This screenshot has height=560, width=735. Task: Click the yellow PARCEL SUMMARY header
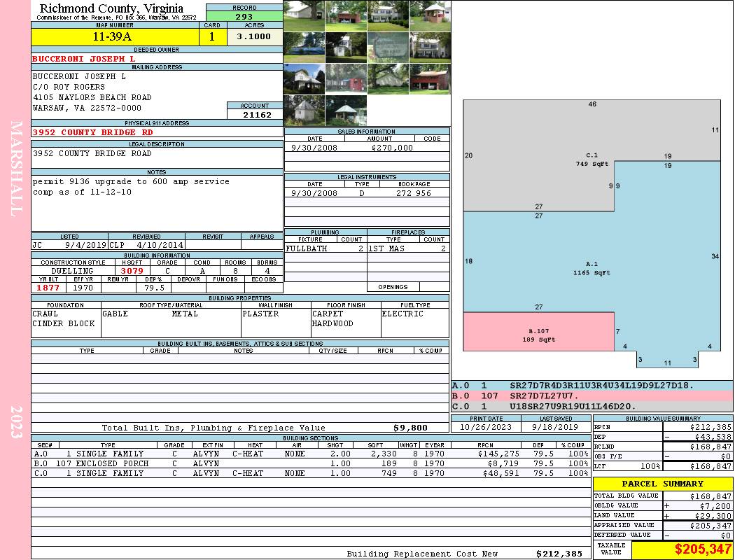pos(662,484)
